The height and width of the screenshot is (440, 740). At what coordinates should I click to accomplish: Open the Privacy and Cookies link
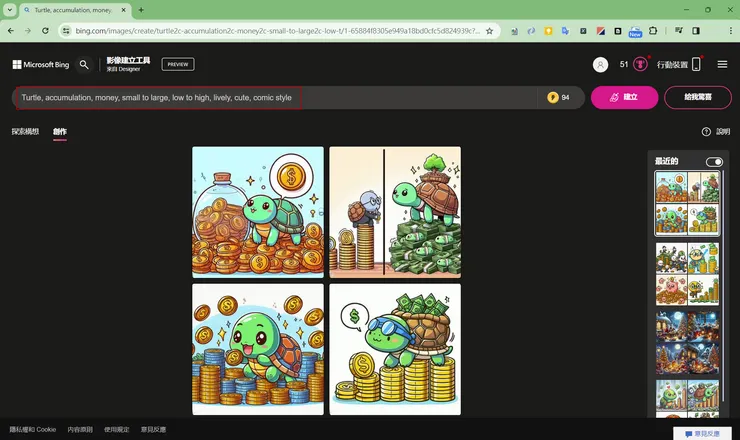click(x=33, y=430)
